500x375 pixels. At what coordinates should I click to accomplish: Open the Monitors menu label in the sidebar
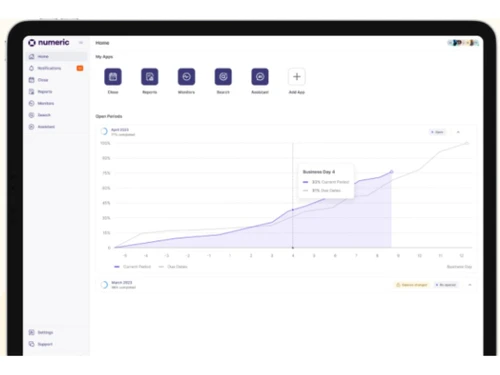[x=46, y=103]
